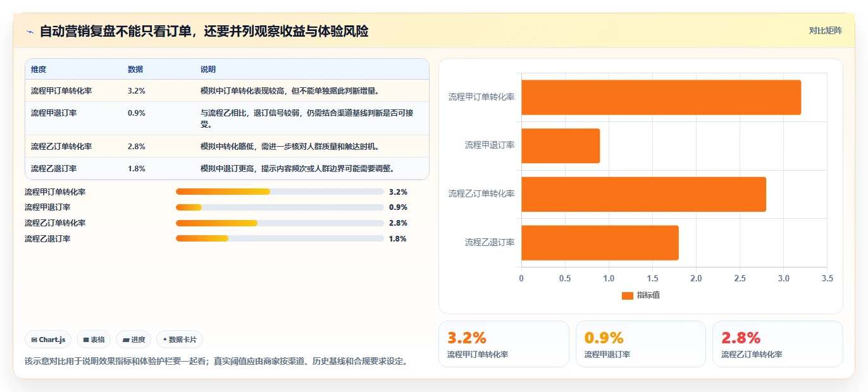Click the 流程甲订单转化率 progress bar

(x=280, y=192)
